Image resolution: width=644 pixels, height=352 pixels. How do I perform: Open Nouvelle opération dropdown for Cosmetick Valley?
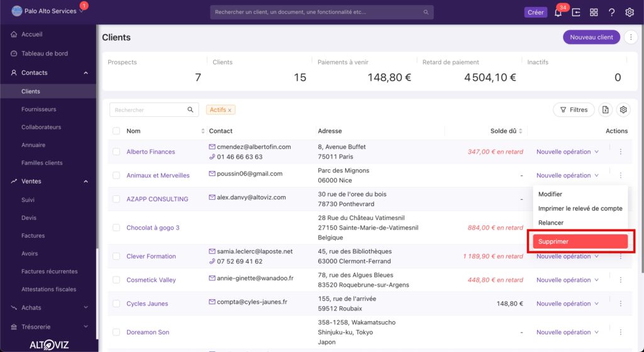click(x=568, y=280)
